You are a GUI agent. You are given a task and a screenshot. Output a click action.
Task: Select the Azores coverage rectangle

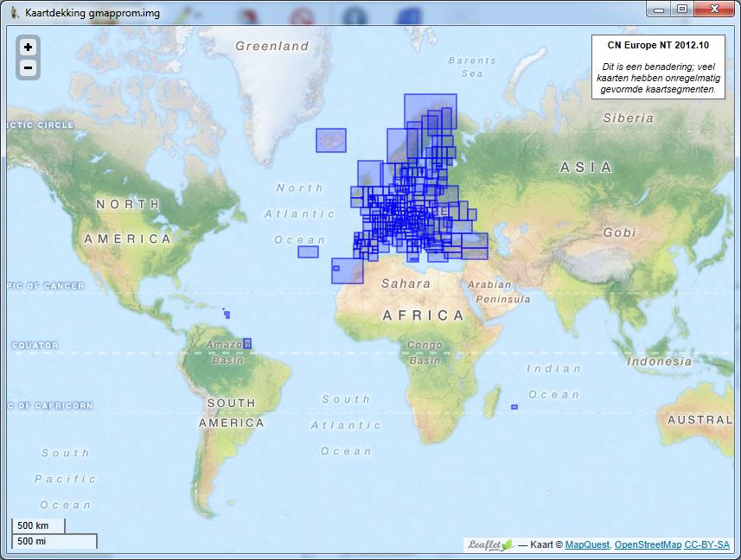click(x=308, y=251)
